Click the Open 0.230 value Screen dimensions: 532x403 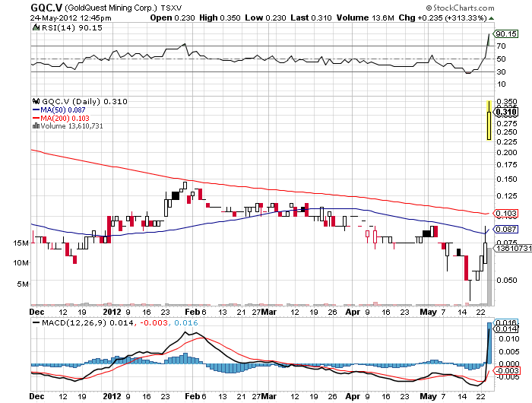tap(173, 18)
